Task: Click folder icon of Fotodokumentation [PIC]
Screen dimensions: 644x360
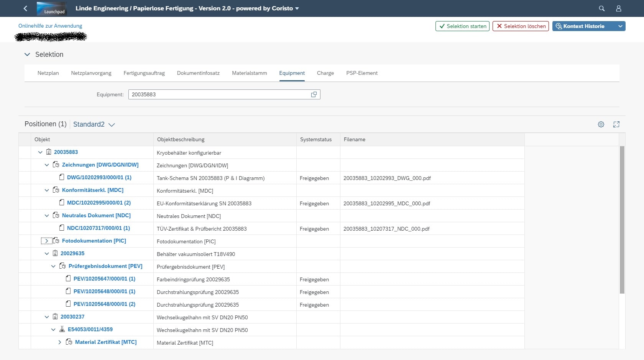Action: [56, 241]
